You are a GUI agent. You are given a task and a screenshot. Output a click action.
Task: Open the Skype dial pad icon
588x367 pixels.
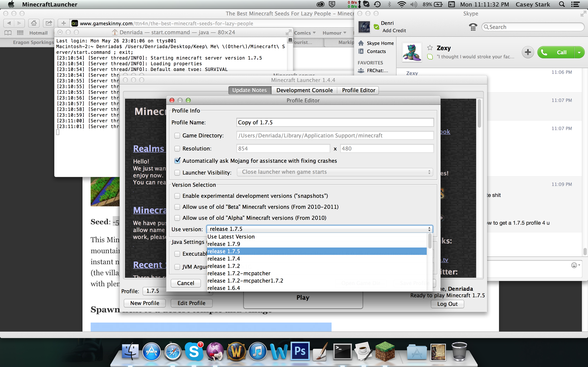click(x=473, y=27)
